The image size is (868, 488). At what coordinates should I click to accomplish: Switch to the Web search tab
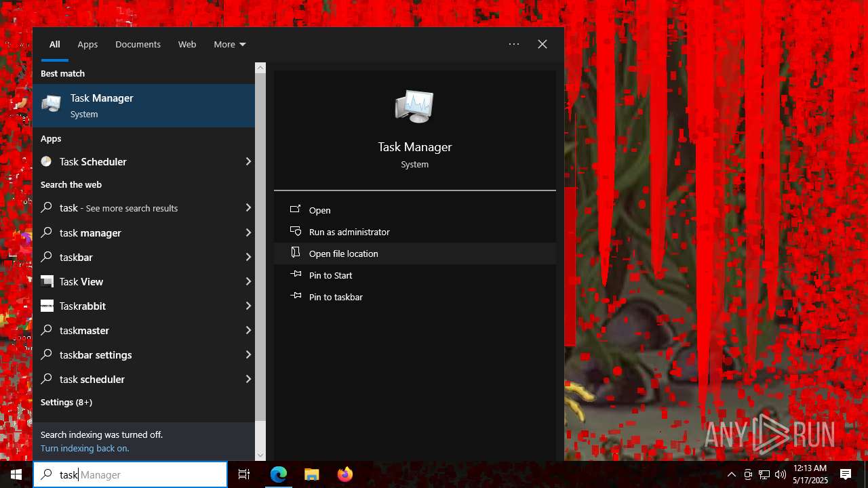[187, 44]
